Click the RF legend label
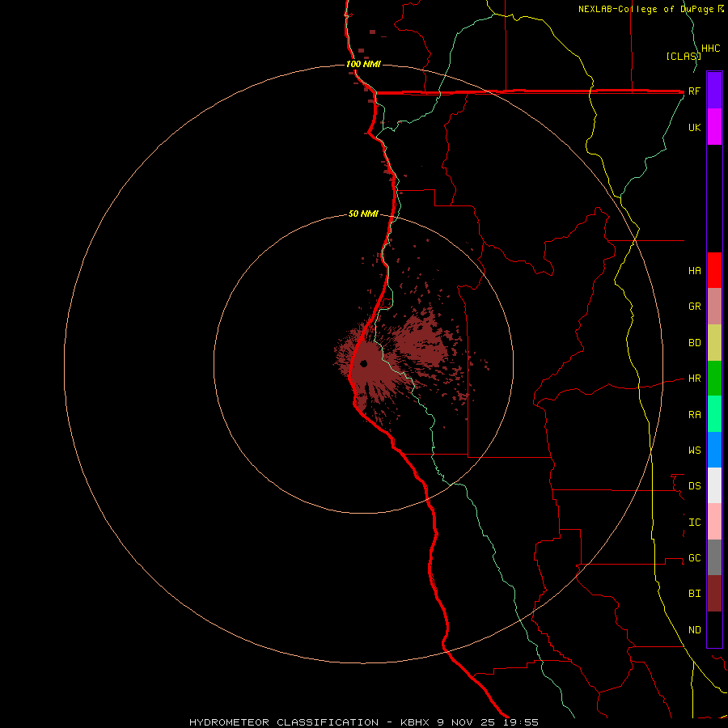The width and height of the screenshot is (728, 728). 694,91
